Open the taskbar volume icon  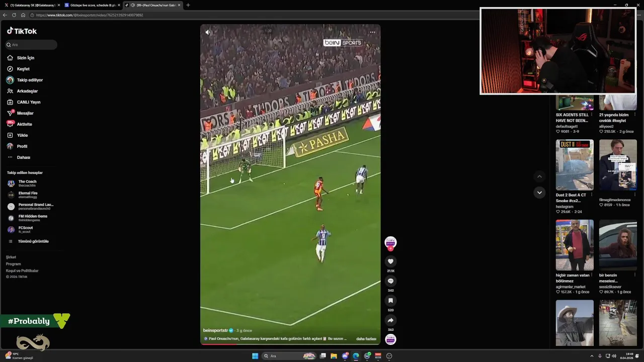(x=614, y=356)
